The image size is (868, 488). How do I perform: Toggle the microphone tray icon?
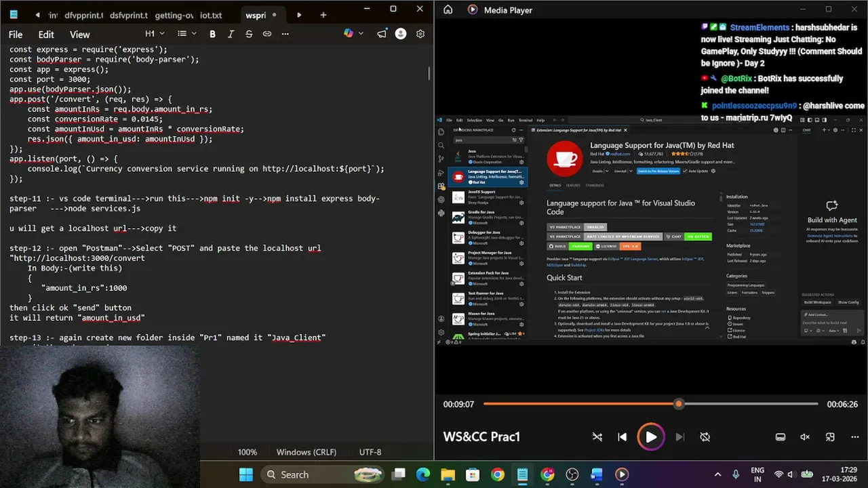tap(737, 474)
